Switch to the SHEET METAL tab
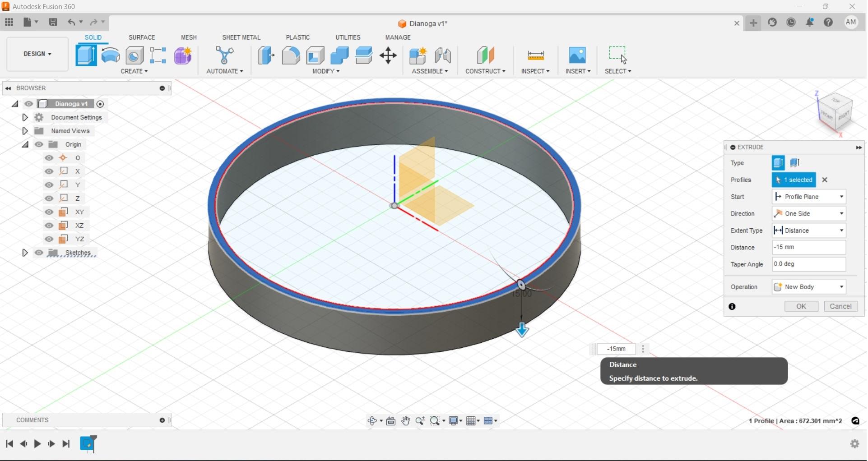868x461 pixels. tap(241, 37)
